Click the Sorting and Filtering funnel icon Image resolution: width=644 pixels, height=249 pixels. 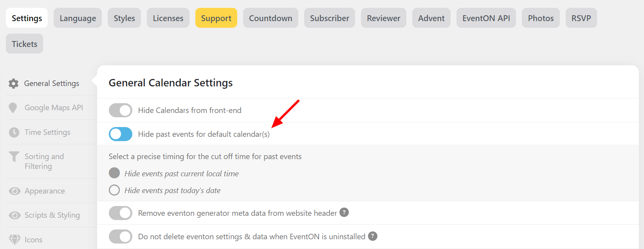[14, 157]
